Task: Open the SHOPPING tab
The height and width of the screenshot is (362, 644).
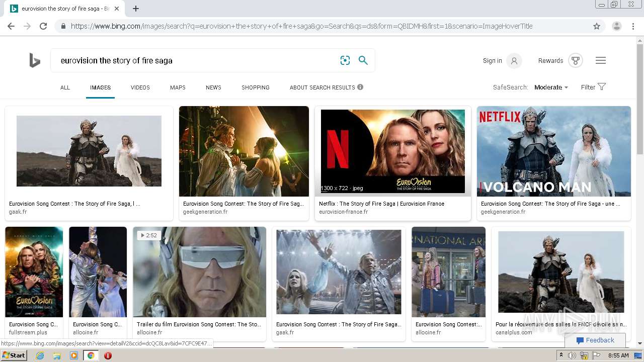Action: (256, 87)
